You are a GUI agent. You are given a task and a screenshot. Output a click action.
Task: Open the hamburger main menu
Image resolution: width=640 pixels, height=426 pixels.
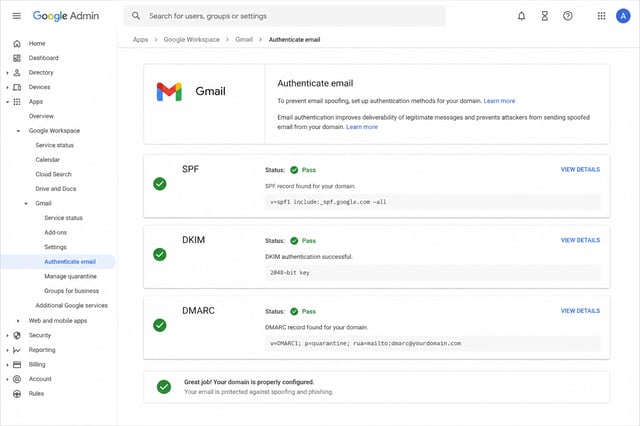(x=17, y=16)
